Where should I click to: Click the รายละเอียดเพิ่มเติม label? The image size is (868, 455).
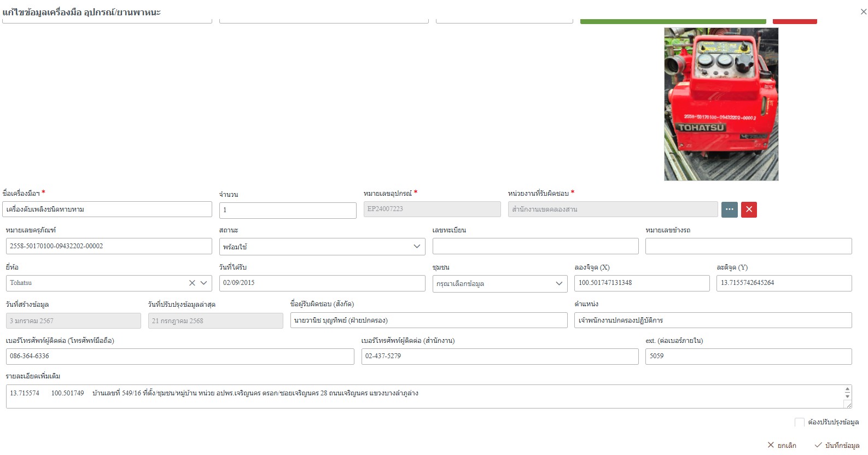(x=33, y=376)
